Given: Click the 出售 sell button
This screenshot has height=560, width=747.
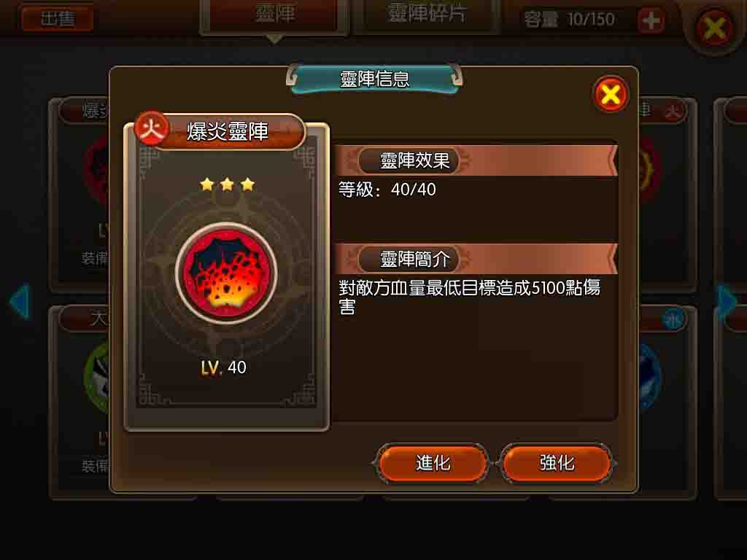Looking at the screenshot, I should point(57,18).
